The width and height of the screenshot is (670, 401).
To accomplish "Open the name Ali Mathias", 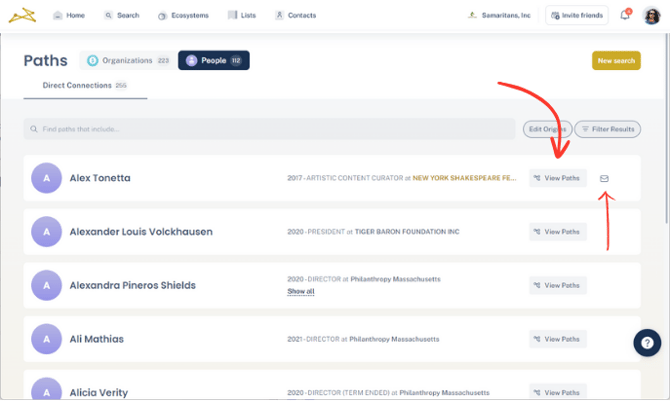I will click(97, 339).
